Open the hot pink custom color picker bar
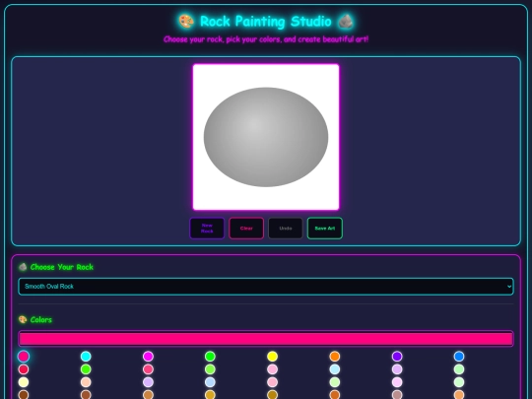The height and width of the screenshot is (399, 532). click(x=266, y=339)
